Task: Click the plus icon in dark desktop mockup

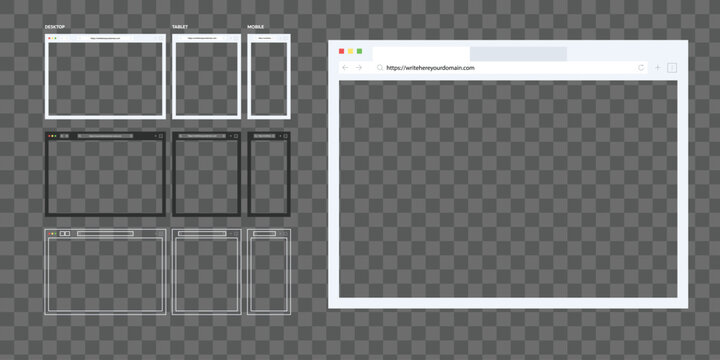Action: coord(156,136)
